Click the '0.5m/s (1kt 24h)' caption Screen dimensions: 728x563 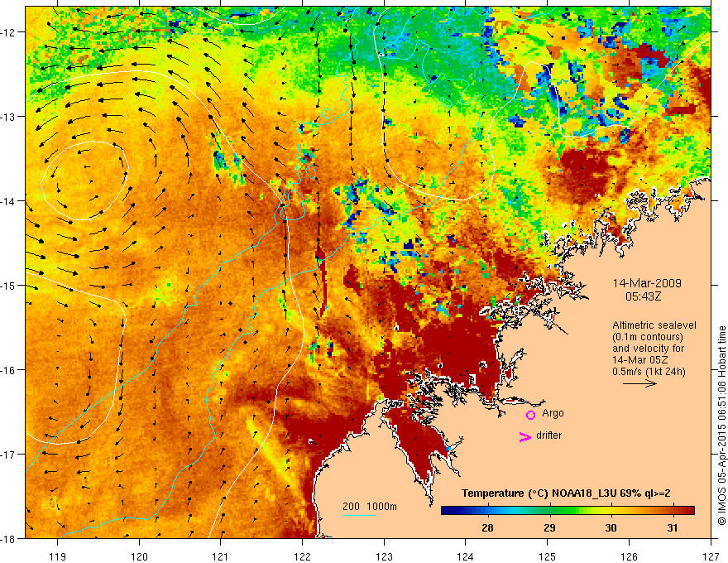pyautogui.click(x=649, y=372)
